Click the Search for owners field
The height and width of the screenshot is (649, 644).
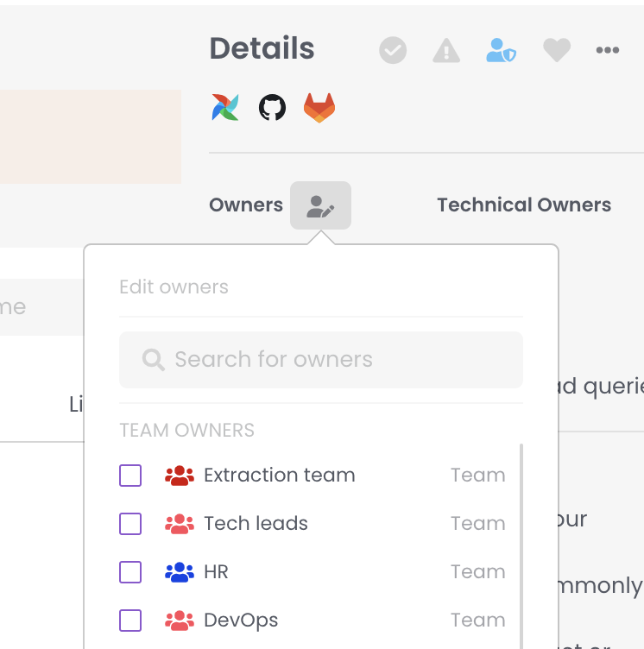[x=337, y=360]
